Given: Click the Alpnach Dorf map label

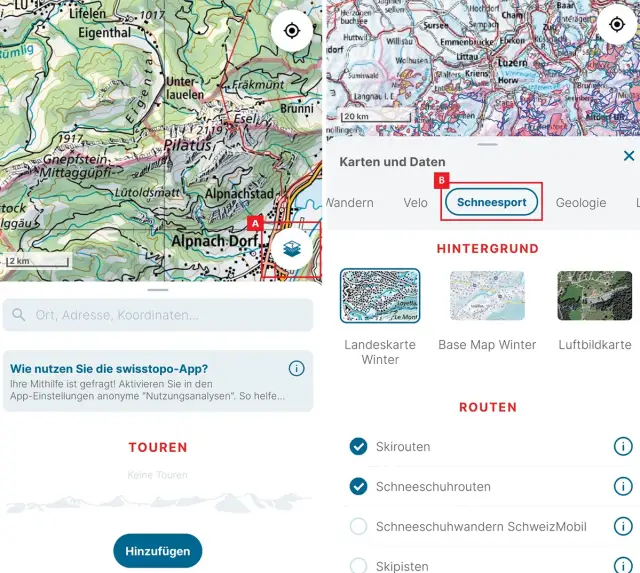Looking at the screenshot, I should click(215, 241).
